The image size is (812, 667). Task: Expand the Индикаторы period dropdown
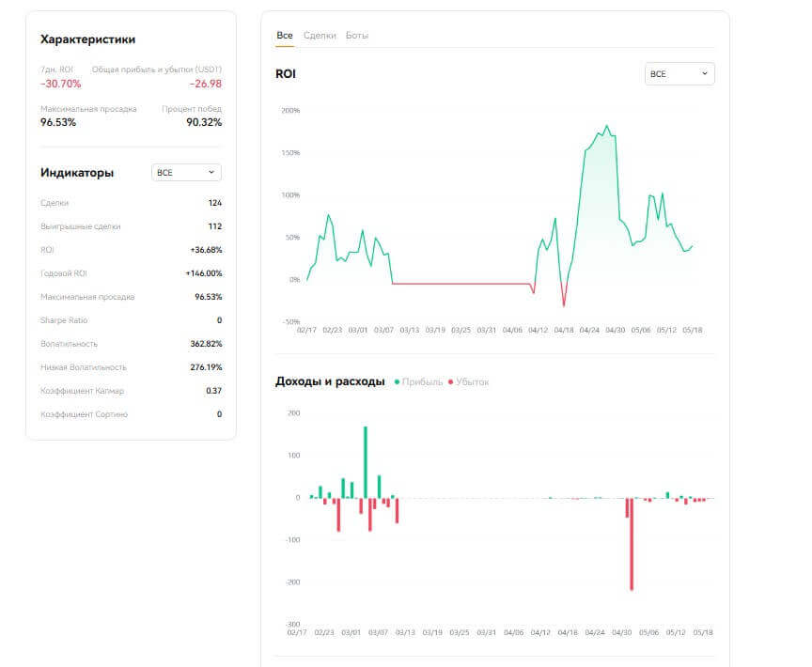tap(186, 173)
